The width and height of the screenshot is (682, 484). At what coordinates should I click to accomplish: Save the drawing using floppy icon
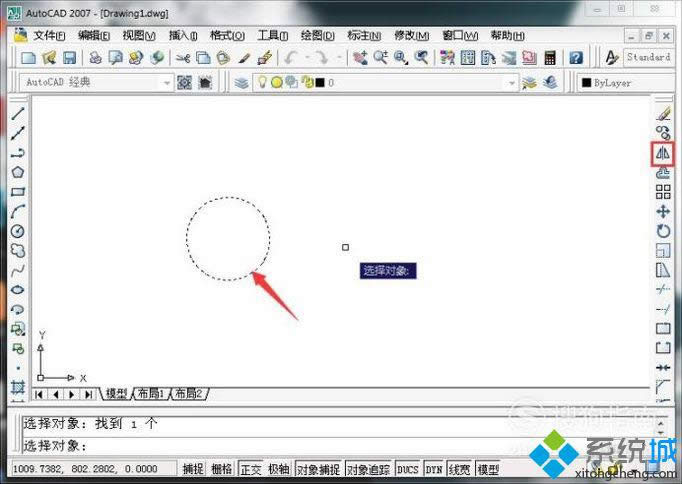click(x=70, y=57)
